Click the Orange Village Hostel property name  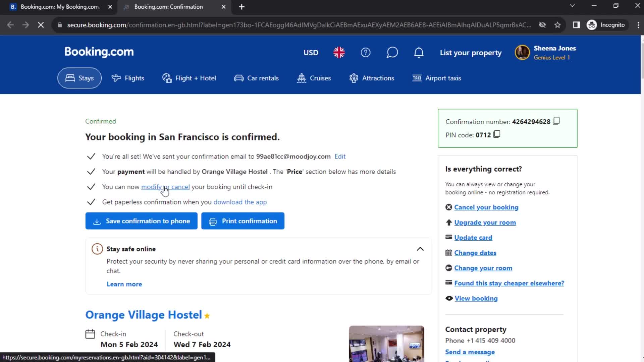pyautogui.click(x=143, y=314)
